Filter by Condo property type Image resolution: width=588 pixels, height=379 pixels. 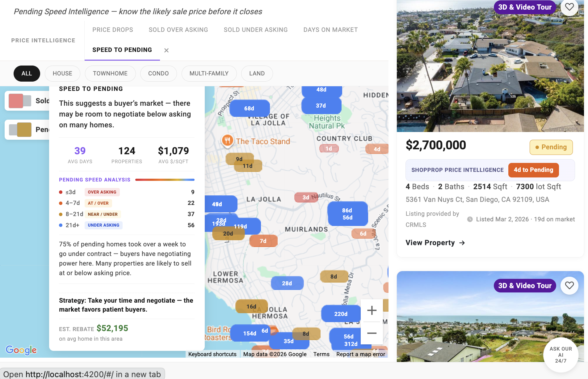pyautogui.click(x=158, y=74)
